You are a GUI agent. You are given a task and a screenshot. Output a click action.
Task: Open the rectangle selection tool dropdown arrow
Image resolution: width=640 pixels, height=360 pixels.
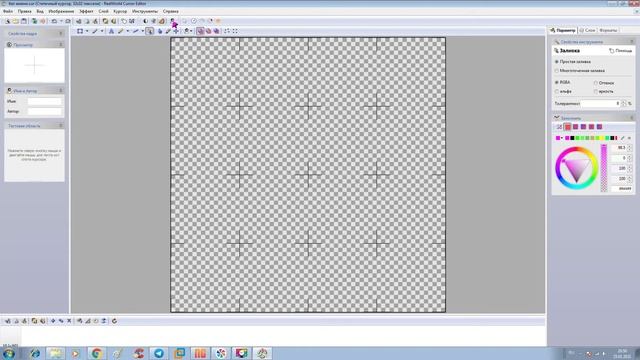(87, 31)
